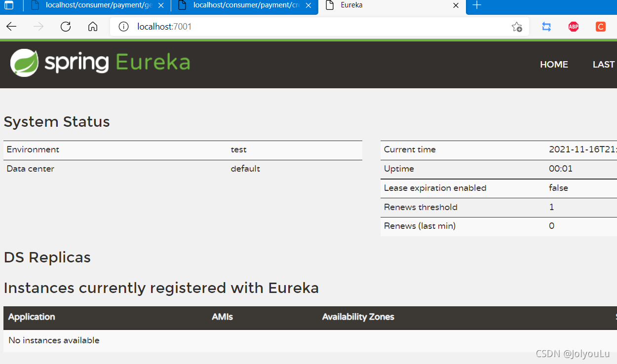
Task: Click the Application column header
Action: (x=32, y=317)
